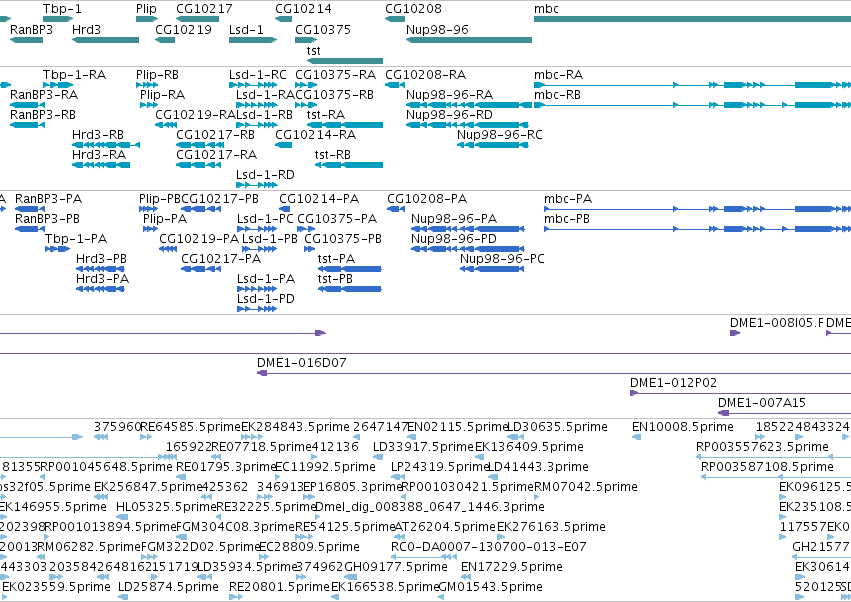This screenshot has width=851, height=602.
Task: Open transcript tst-RB
Action: pos(333,155)
